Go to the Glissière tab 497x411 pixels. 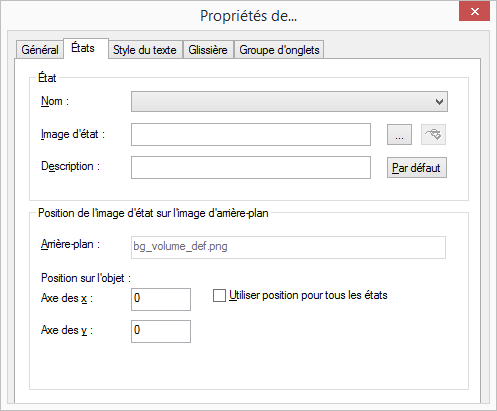click(x=208, y=50)
